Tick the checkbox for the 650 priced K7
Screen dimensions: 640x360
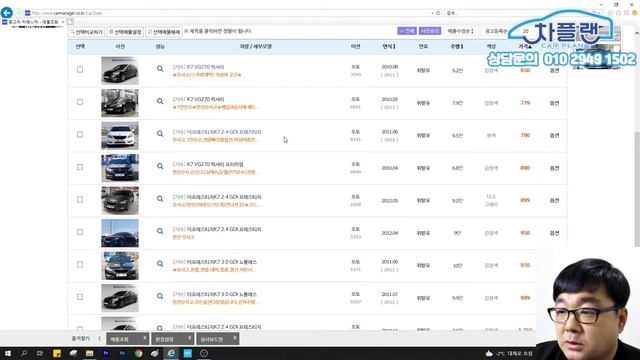pyautogui.click(x=80, y=69)
